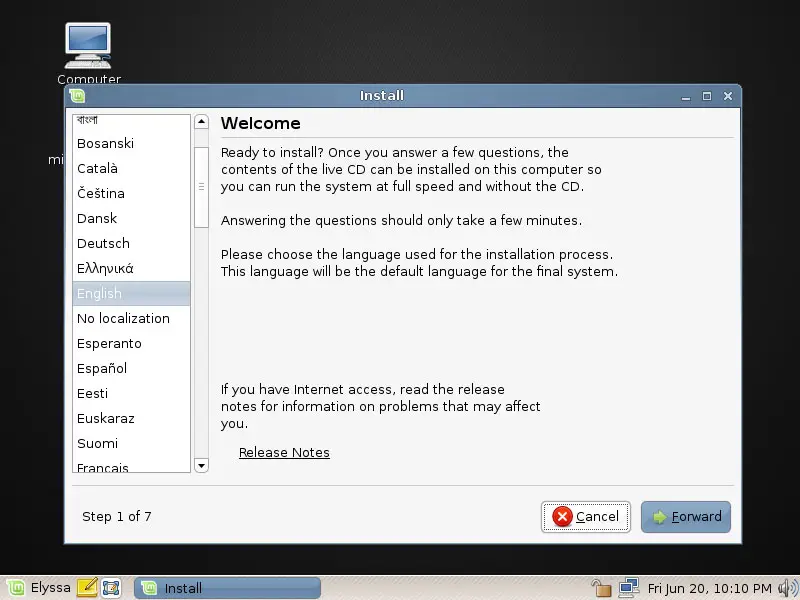Select No localization option
800x600 pixels.
[x=131, y=318]
